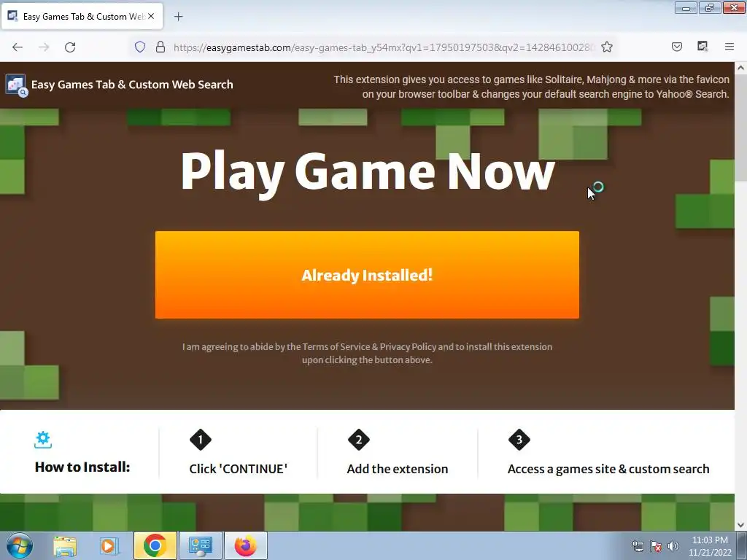Click the "Click 'CONTINUE'" step text
747x560 pixels.
(239, 469)
